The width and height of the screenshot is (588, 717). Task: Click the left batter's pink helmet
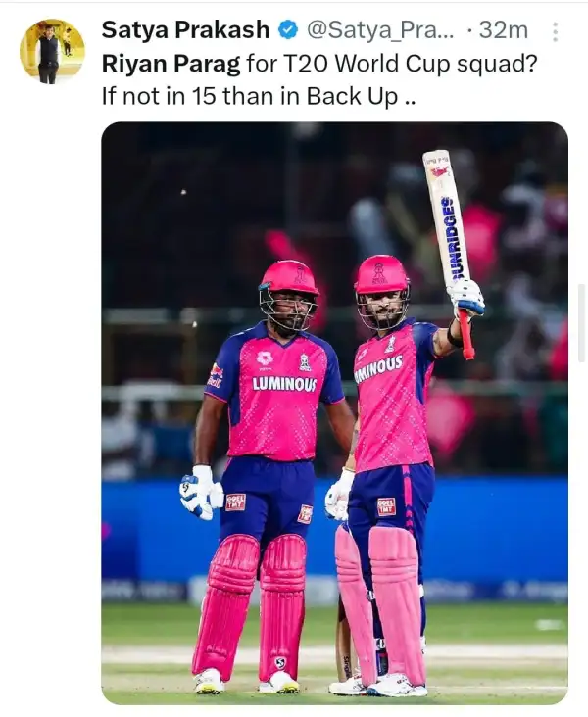[288, 277]
